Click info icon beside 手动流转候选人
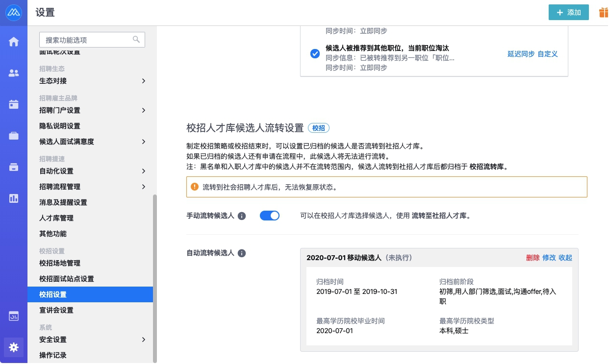The height and width of the screenshot is (364, 609). point(242,216)
